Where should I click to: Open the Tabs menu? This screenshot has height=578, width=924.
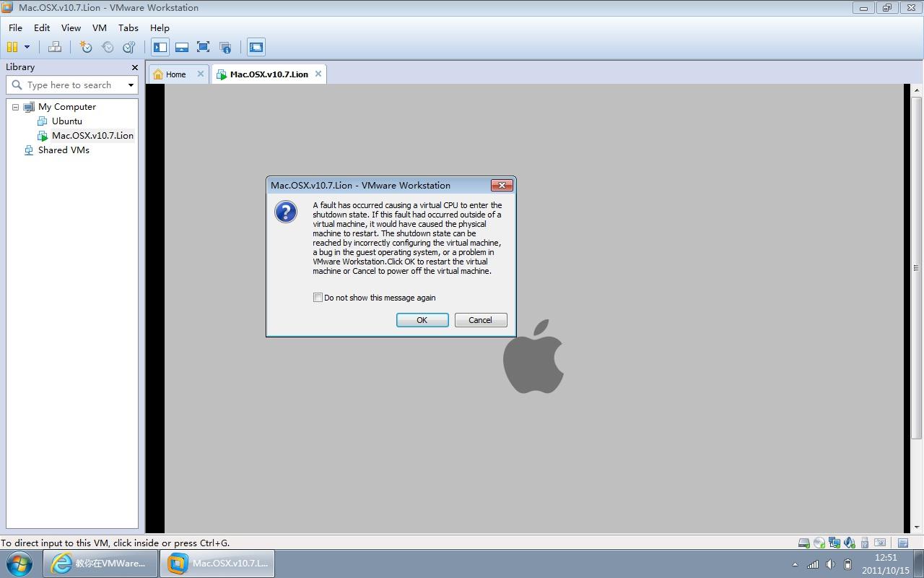click(128, 27)
